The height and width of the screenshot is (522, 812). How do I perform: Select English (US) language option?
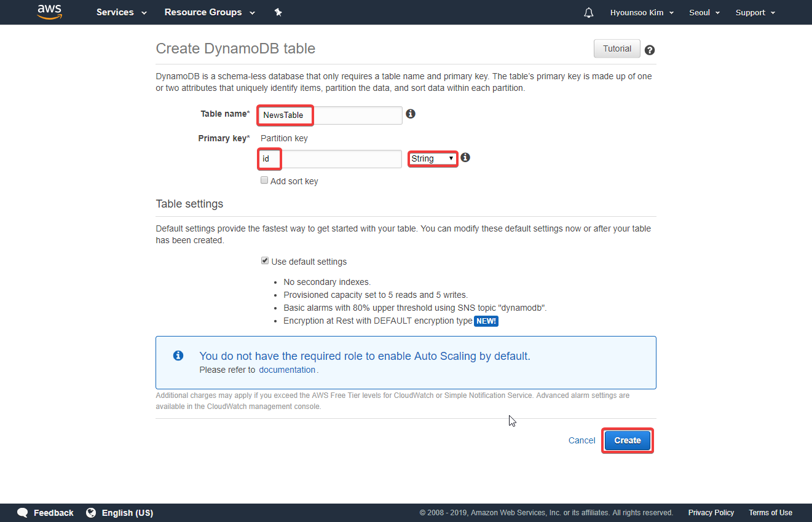pos(127,513)
